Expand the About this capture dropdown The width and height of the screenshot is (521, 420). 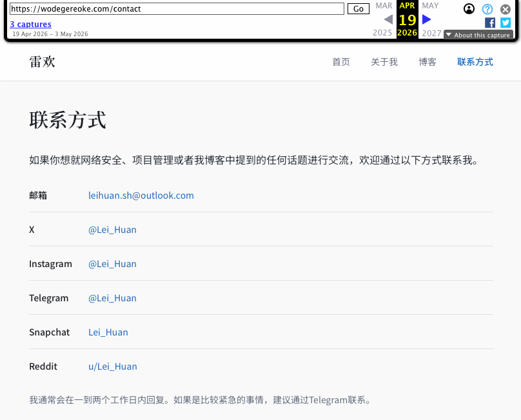478,35
